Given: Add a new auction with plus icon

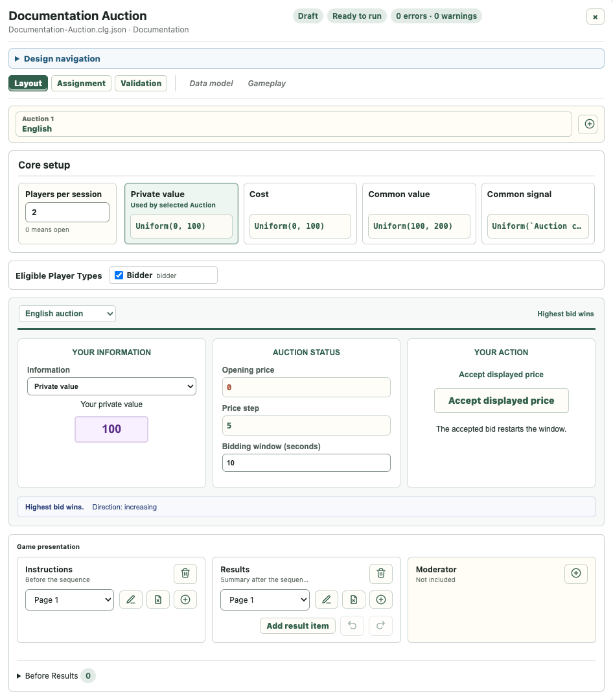Looking at the screenshot, I should (x=589, y=124).
